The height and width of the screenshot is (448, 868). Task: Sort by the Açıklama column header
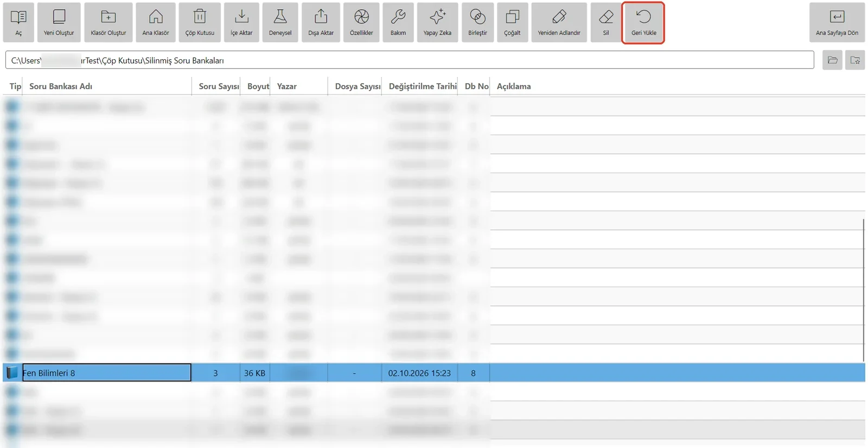(x=514, y=86)
